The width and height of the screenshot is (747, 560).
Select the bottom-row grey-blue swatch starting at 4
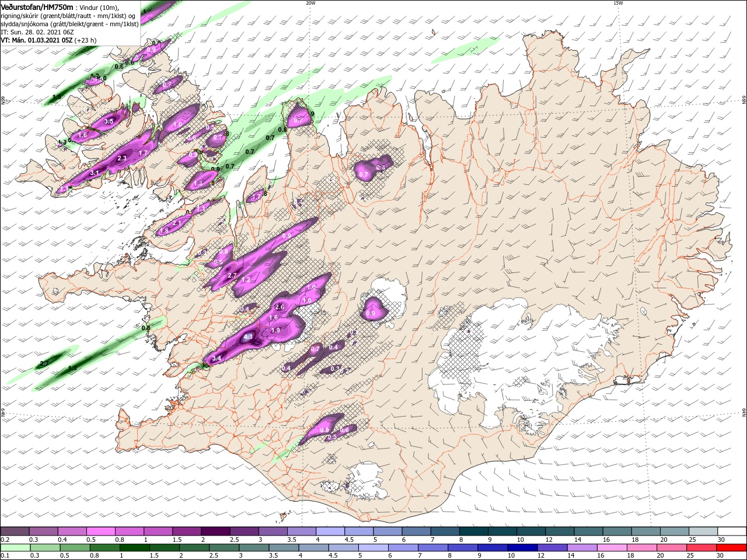pyautogui.click(x=313, y=548)
